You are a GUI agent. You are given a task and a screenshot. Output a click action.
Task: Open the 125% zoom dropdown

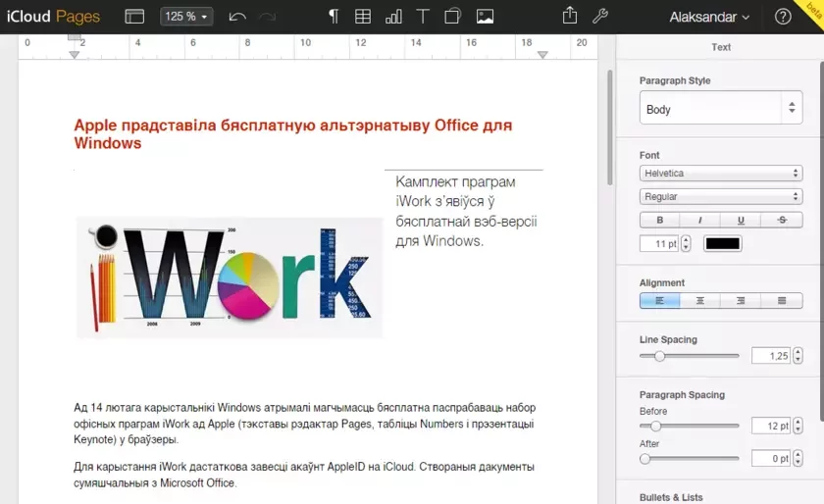tap(186, 17)
